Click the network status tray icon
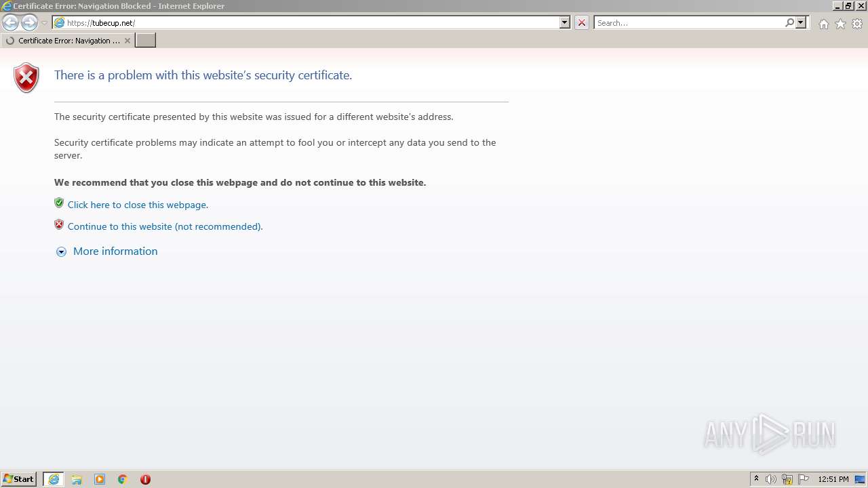This screenshot has height=488, width=868. pos(787,479)
